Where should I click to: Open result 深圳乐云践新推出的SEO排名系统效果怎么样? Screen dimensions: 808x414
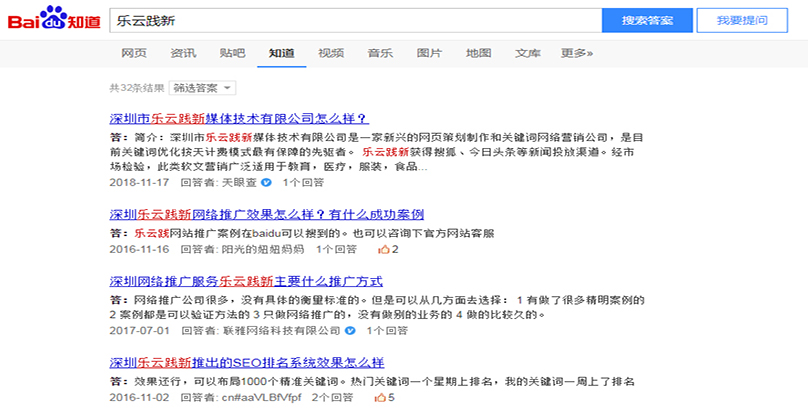247,362
